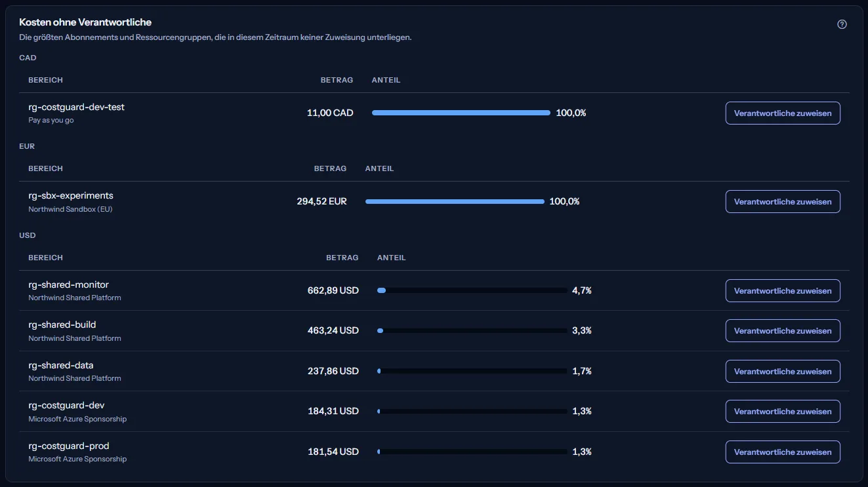Click Microsoft Azure Sponsorship under rg-costguard-prod
Screen dimensions: 868x487
click(77, 459)
